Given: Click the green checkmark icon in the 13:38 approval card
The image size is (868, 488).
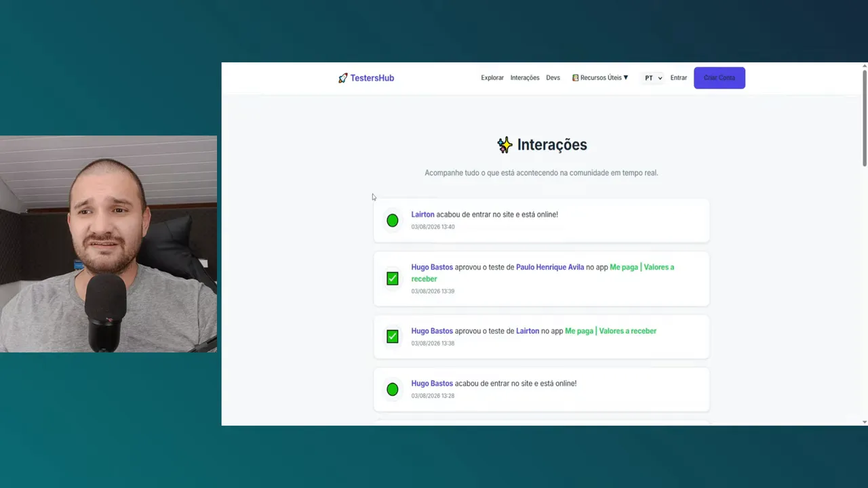Looking at the screenshot, I should [392, 336].
